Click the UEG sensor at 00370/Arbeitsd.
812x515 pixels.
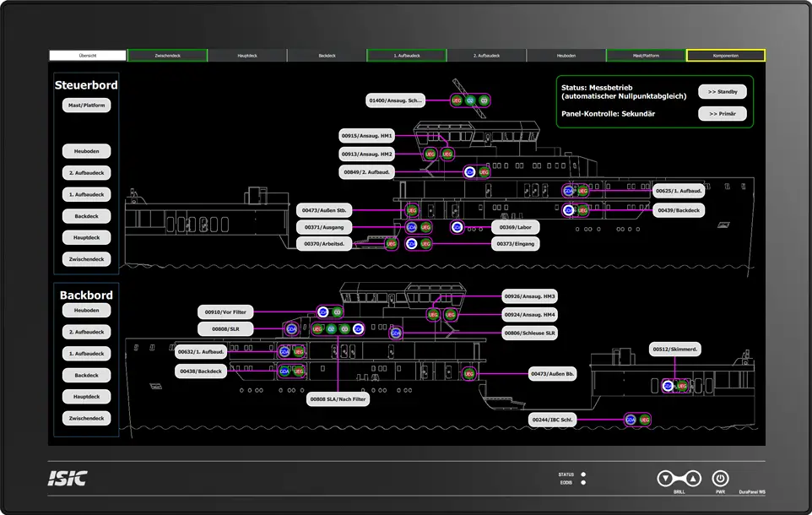pos(392,244)
